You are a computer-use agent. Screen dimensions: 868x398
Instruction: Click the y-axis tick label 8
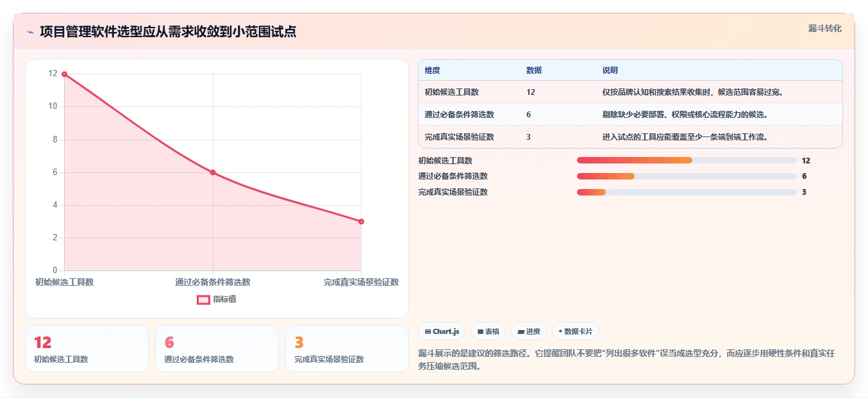tap(54, 139)
